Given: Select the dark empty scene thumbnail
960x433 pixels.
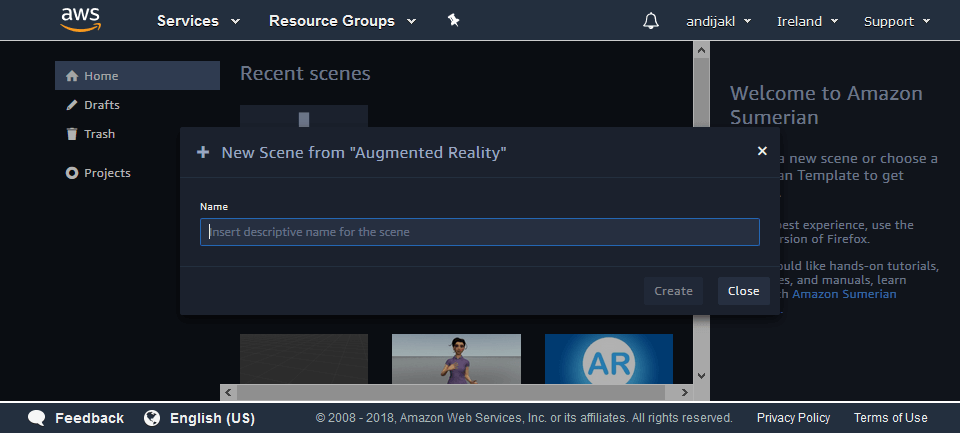Looking at the screenshot, I should [304, 359].
